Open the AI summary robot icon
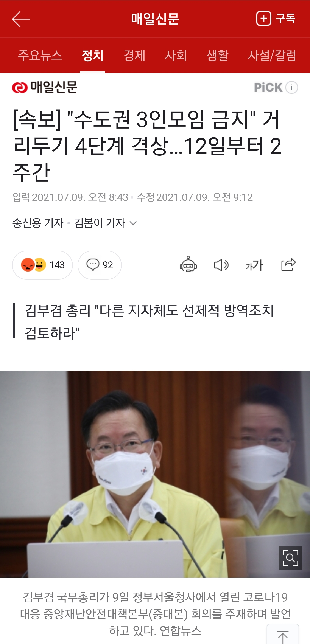This screenshot has width=310, height=644. pyautogui.click(x=188, y=264)
